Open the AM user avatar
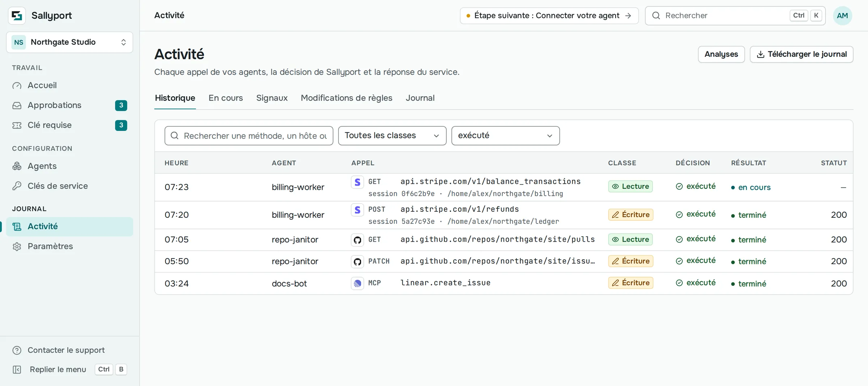The image size is (868, 386). pyautogui.click(x=842, y=16)
